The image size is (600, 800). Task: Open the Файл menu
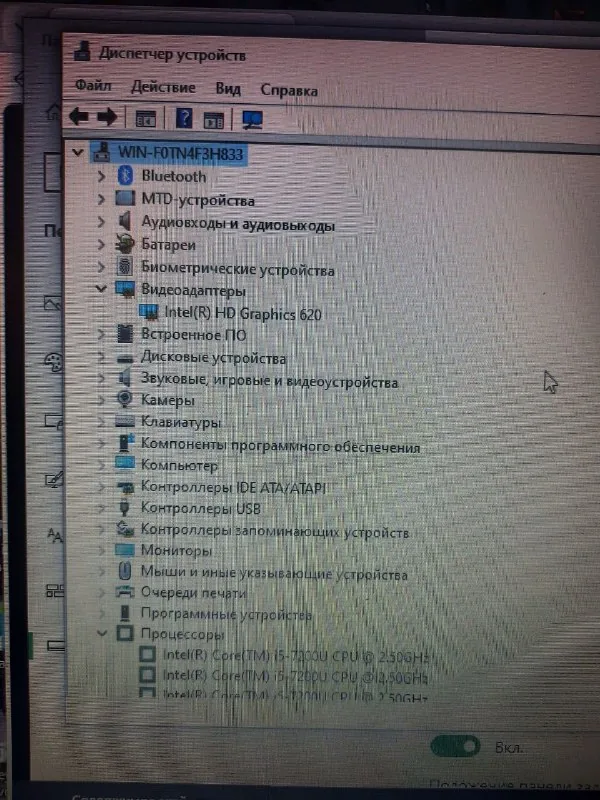[x=93, y=85]
